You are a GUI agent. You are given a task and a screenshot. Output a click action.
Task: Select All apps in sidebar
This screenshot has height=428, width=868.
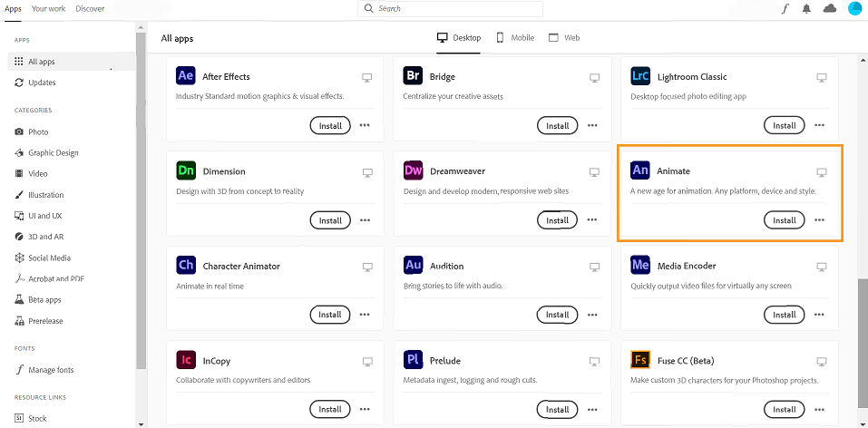tap(71, 62)
